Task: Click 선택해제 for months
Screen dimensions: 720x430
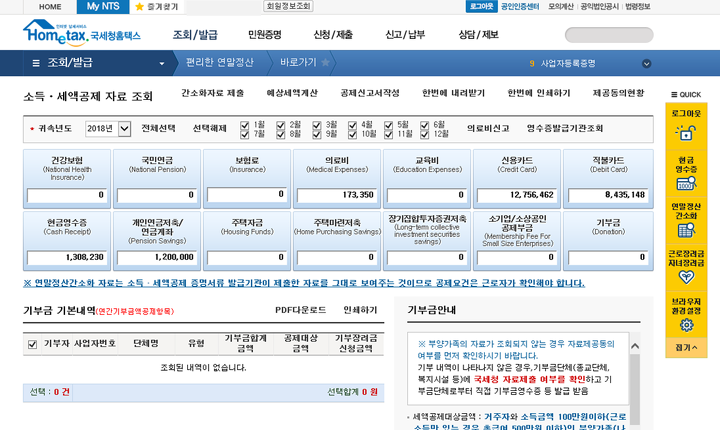Action: [x=209, y=129]
